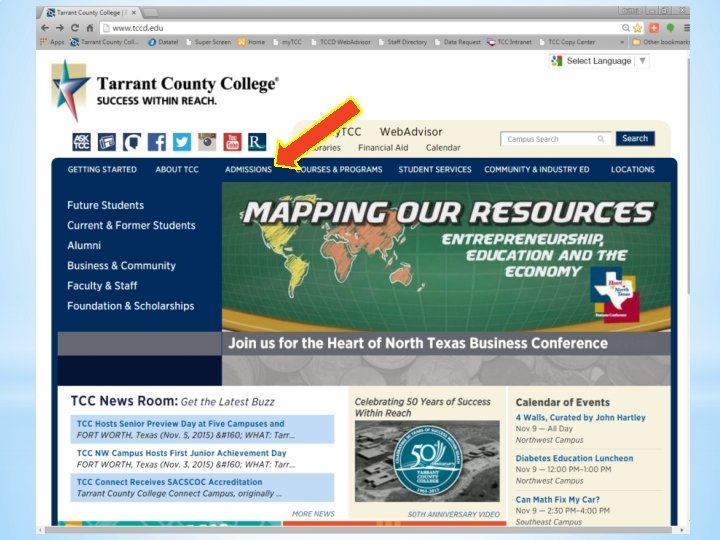
Task: Go to Future Students
Action: [x=105, y=205]
